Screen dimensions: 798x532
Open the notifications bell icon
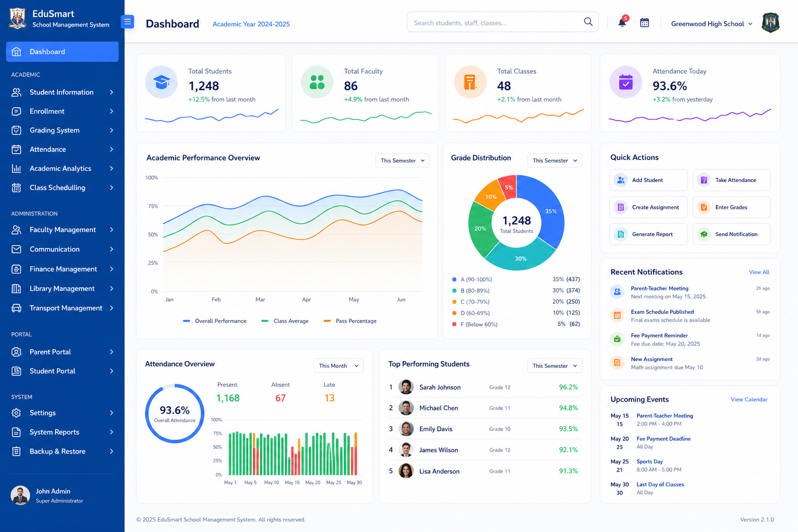coord(622,22)
